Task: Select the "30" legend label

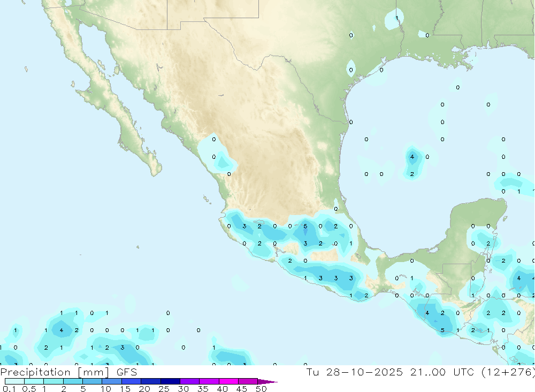Action: (183, 389)
